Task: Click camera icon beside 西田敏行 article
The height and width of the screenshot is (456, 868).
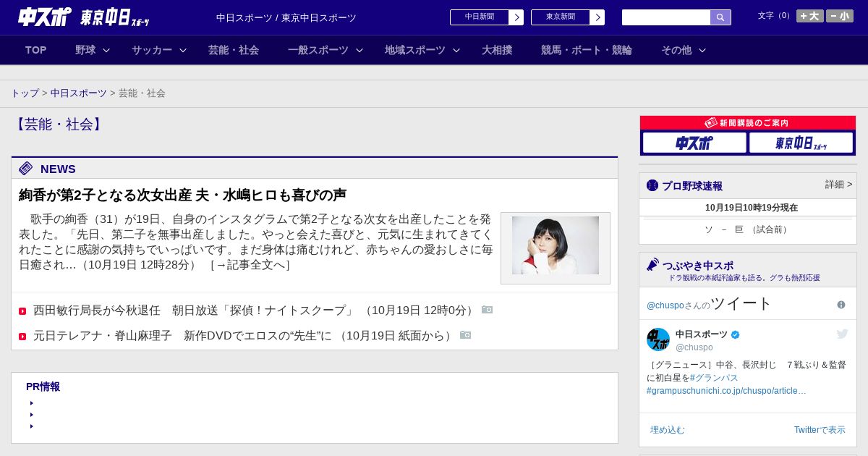Action: [x=488, y=310]
